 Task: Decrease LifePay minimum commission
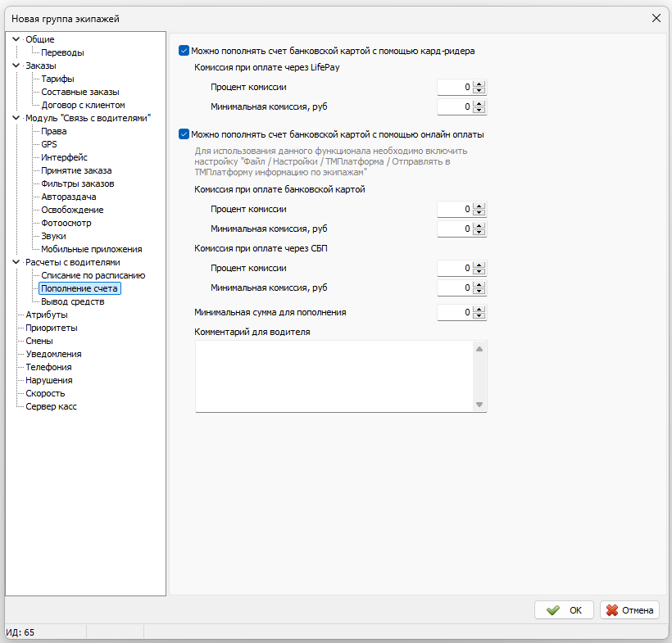[x=479, y=110]
